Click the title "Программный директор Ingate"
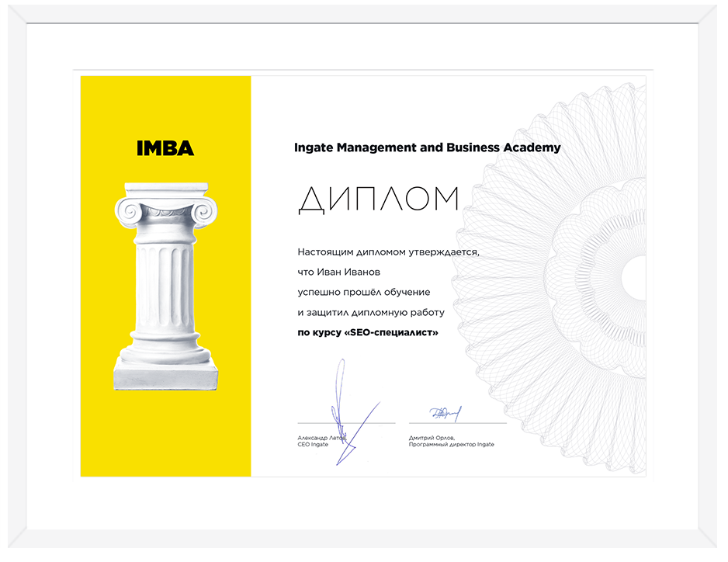The height and width of the screenshot is (562, 728). click(x=451, y=445)
